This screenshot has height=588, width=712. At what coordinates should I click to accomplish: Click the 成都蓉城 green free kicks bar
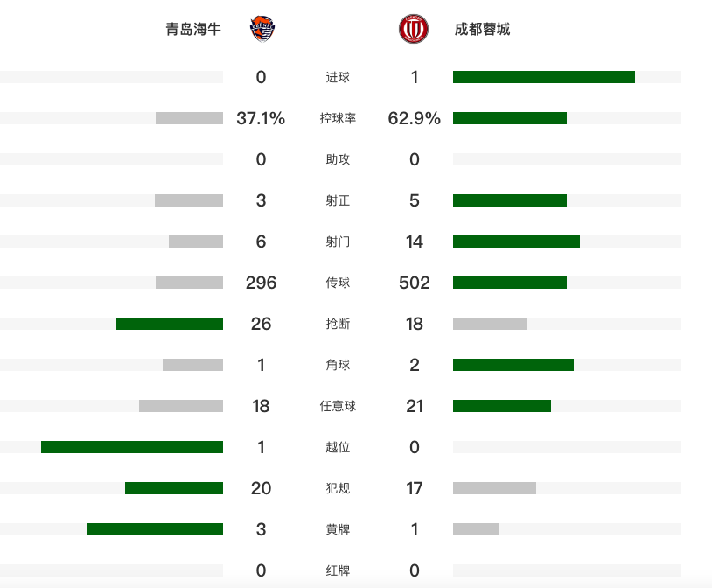tap(502, 406)
